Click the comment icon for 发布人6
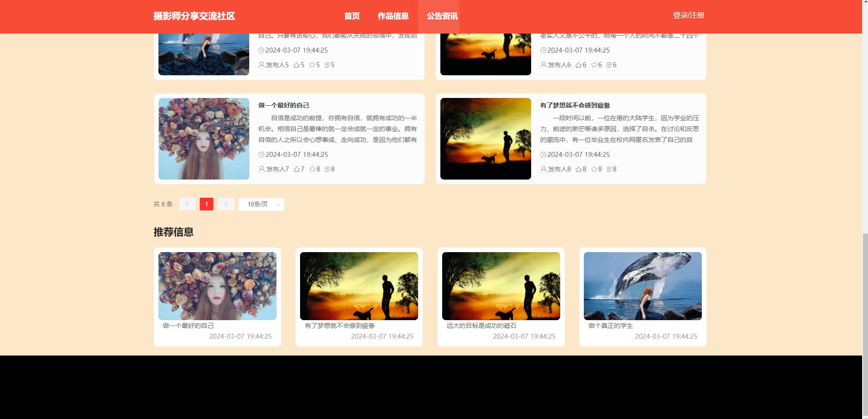Screen dimensions: 868x419 pos(609,65)
